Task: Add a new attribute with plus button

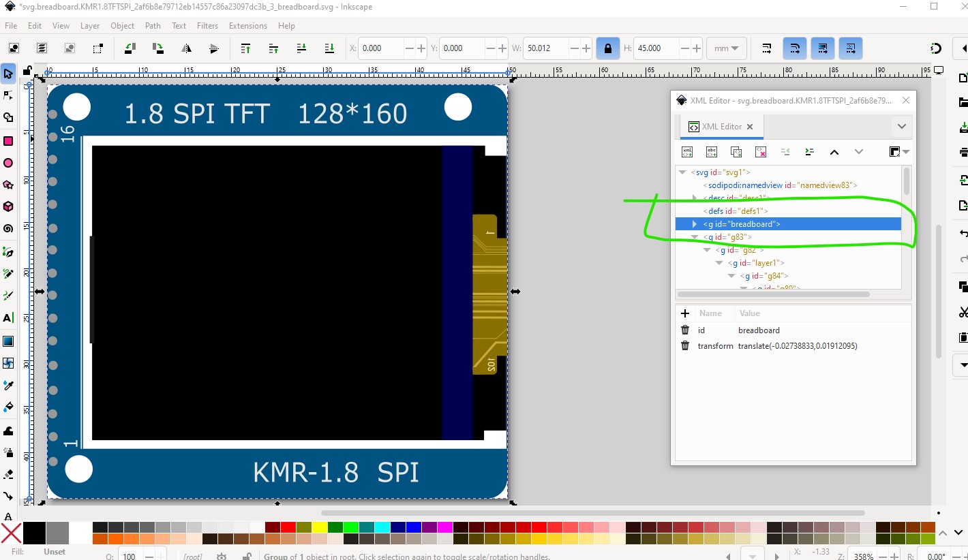Action: click(x=685, y=313)
